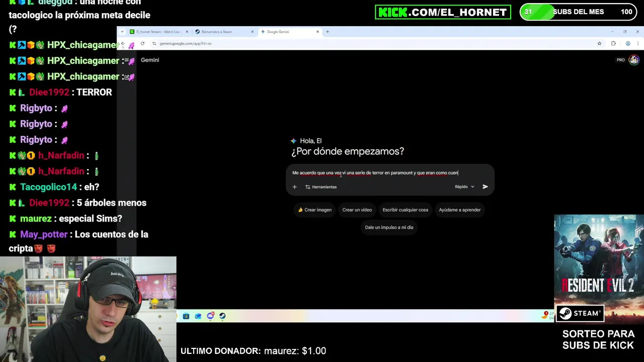Viewport: 644px width, 362px height.
Task: Click chat username May_potter
Action: 44,234
